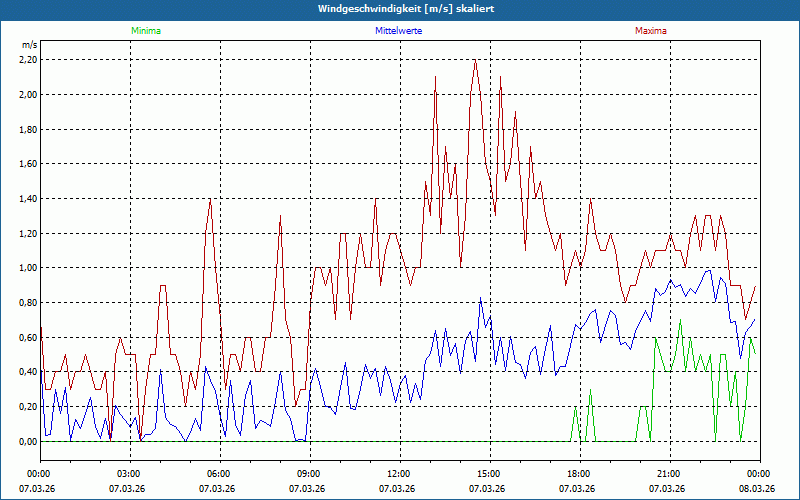Click the red Maxima peak at 06:00
Image resolution: width=800 pixels, height=500 pixels.
click(210, 200)
